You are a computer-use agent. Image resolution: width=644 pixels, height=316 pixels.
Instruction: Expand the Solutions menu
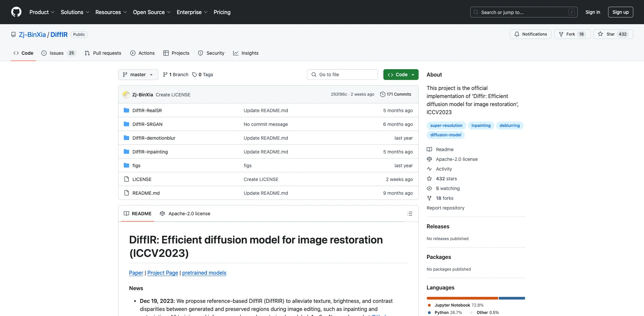coord(75,12)
